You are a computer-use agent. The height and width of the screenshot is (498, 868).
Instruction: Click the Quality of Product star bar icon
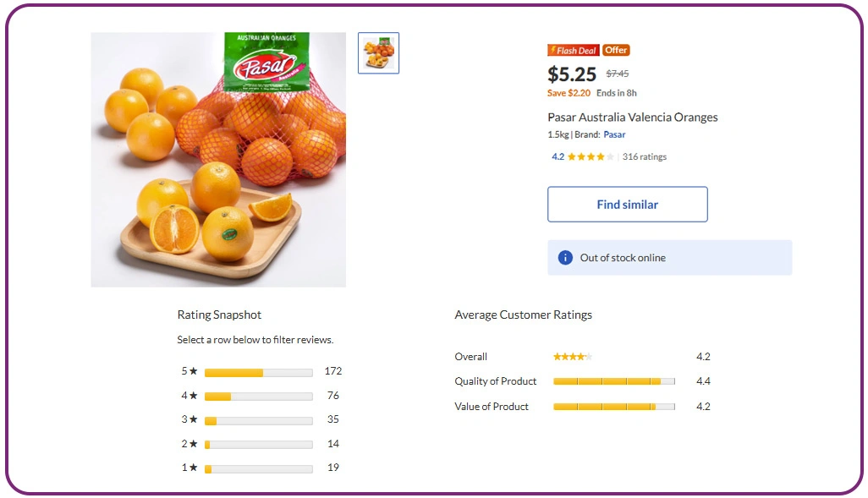[x=613, y=381]
